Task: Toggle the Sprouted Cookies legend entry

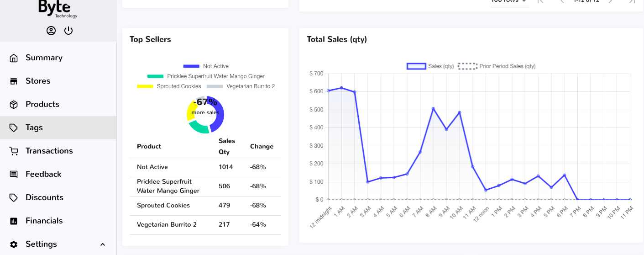Action: 169,86
